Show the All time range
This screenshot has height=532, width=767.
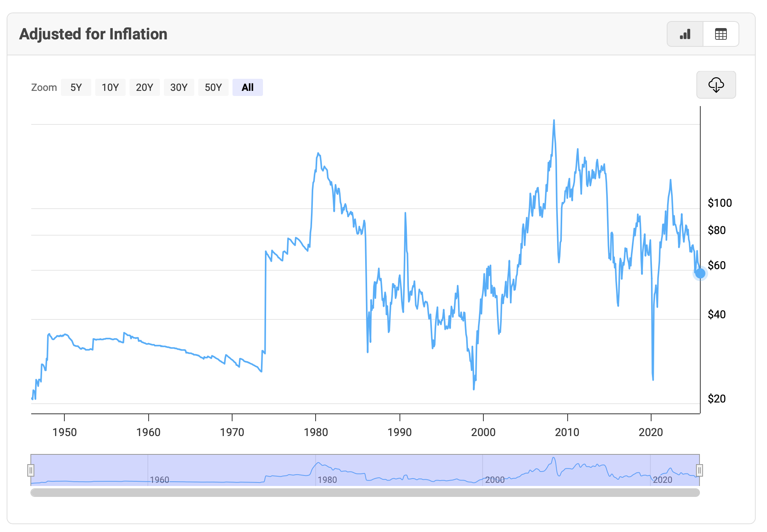[x=247, y=87]
